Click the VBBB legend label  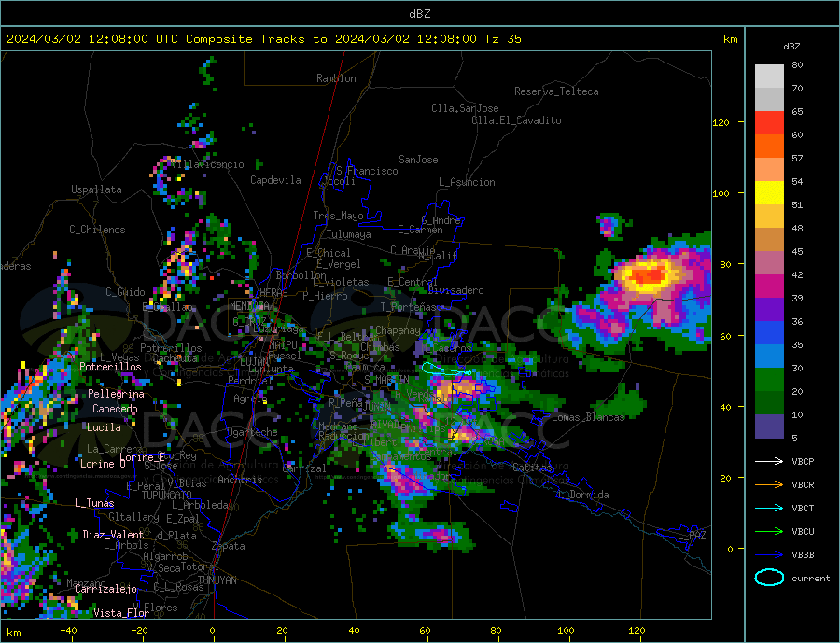pos(803,555)
